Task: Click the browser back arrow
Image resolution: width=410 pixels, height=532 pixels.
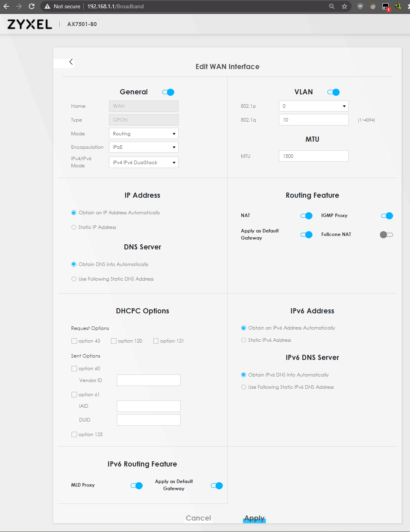Action: pyautogui.click(x=6, y=6)
